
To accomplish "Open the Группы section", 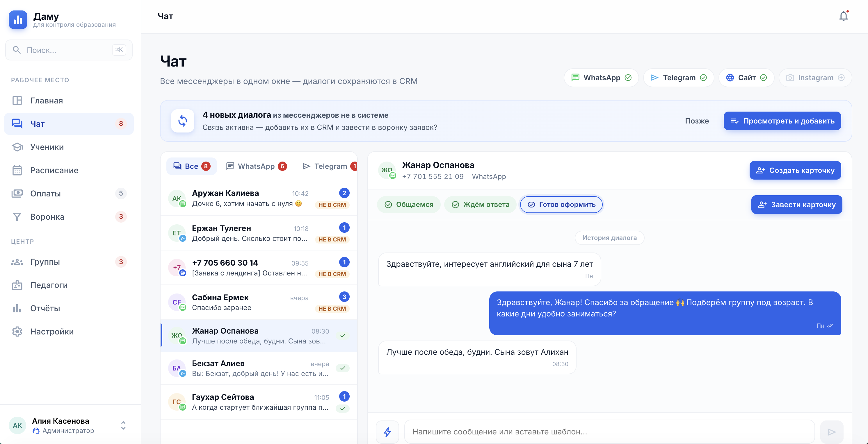I will [69, 262].
